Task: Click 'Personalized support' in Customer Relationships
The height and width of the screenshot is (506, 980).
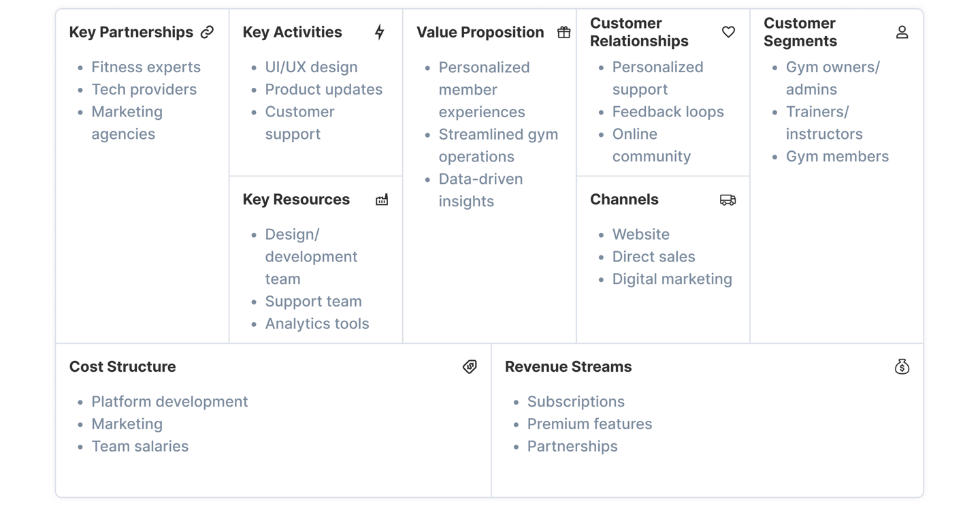Action: pyautogui.click(x=657, y=78)
